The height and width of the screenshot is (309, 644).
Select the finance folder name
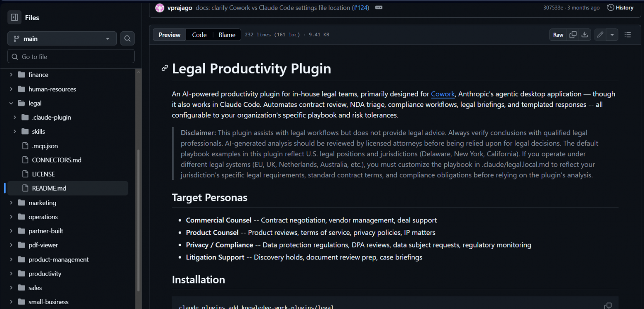tap(38, 75)
